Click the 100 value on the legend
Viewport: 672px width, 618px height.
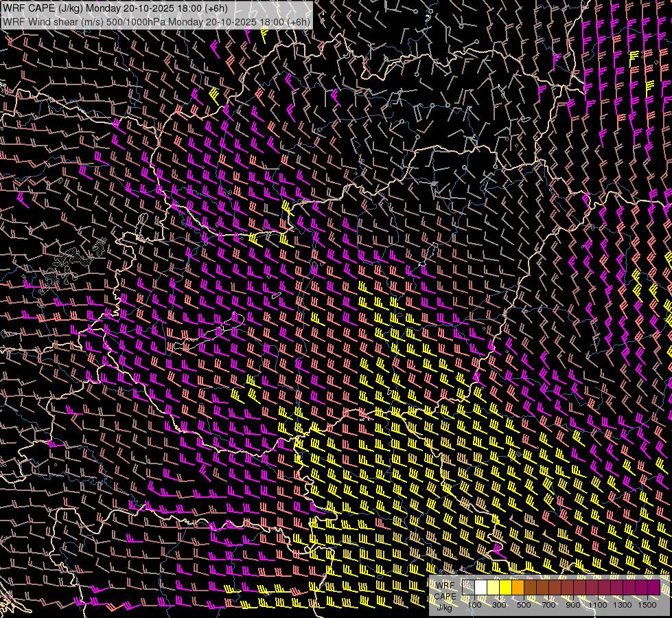click(x=474, y=605)
